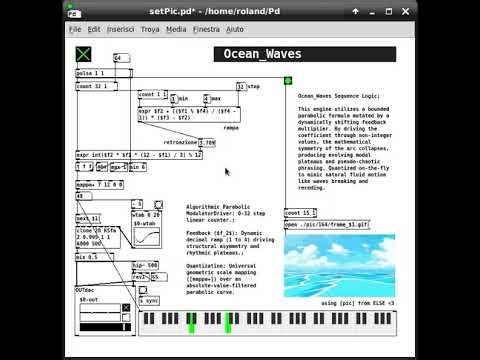Select the 'expr int(...) % 12' object box
Image resolution: width=480 pixels, height=360 pixels.
(139, 155)
